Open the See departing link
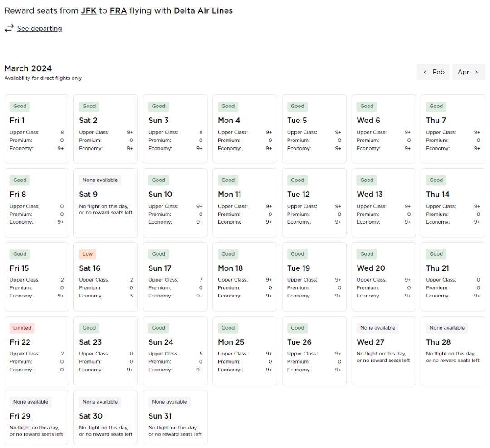 click(39, 29)
